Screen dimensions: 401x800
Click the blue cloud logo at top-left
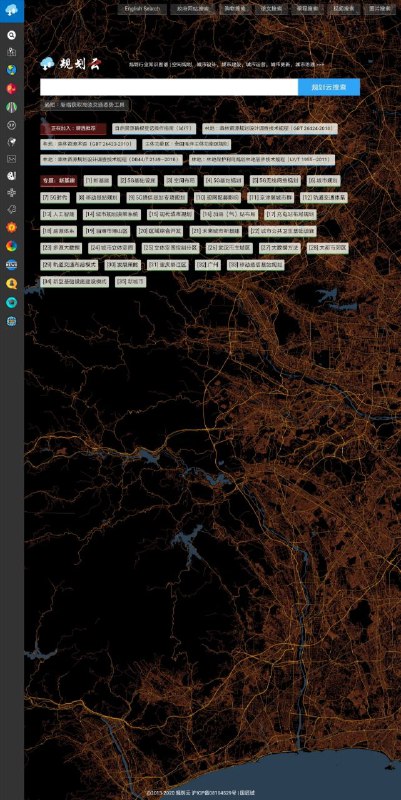point(11,9)
